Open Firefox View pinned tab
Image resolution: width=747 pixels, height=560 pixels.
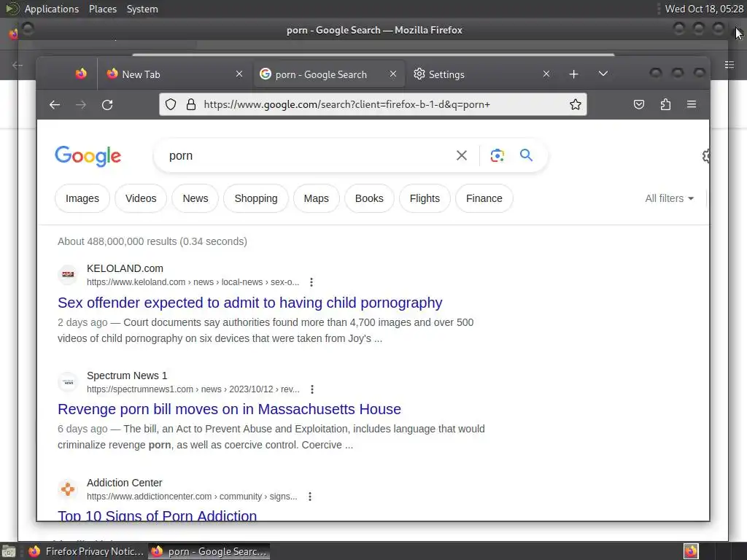[81, 74]
